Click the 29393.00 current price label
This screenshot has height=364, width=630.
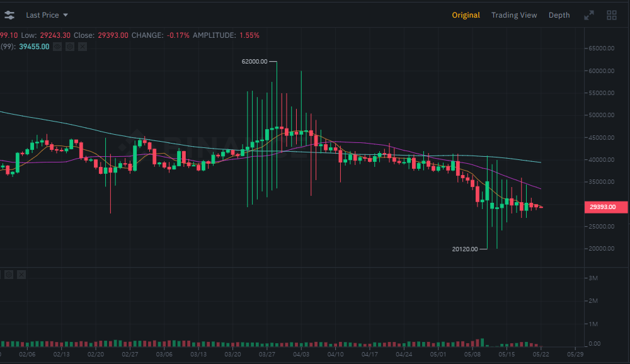tap(606, 207)
